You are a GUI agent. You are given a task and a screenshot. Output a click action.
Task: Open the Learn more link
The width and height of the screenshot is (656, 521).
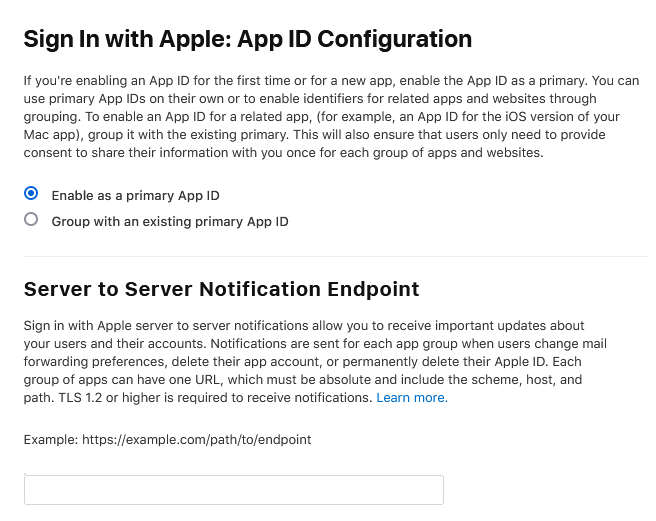pyautogui.click(x=412, y=398)
